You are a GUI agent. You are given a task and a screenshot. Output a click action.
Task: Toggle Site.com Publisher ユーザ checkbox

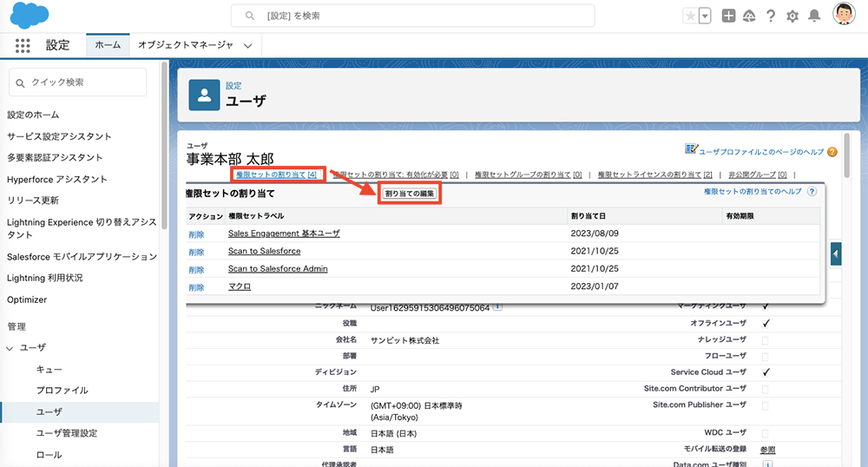pyautogui.click(x=765, y=405)
